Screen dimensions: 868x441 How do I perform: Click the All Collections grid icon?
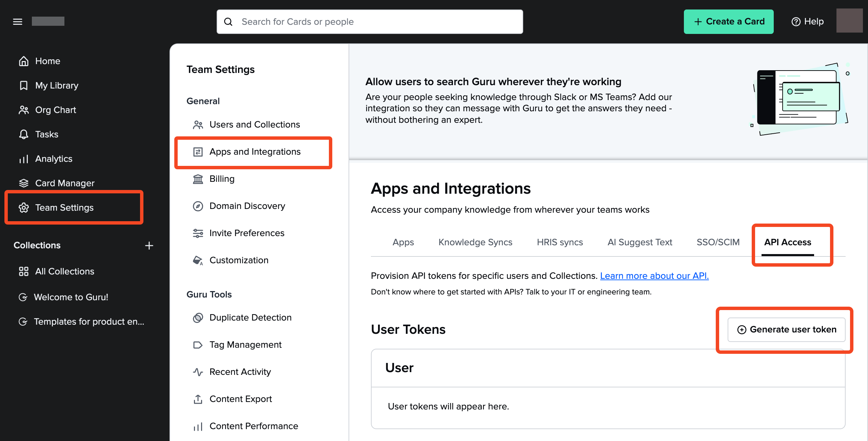click(x=24, y=271)
